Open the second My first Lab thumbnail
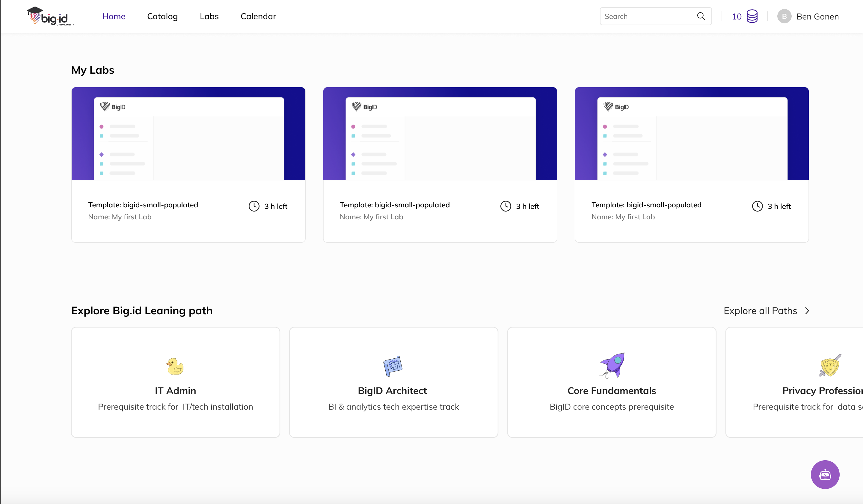Viewport: 863px width, 504px height. pyautogui.click(x=440, y=134)
